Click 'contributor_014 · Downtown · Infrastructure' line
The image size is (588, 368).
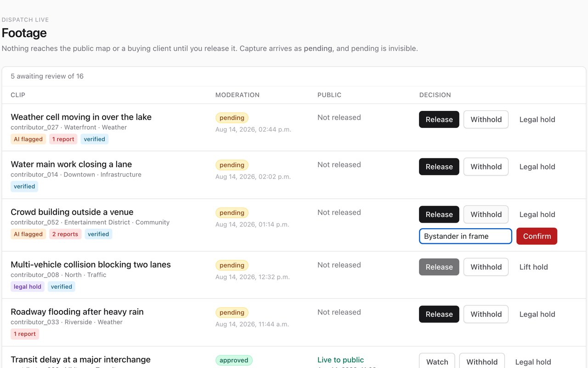[76, 175]
